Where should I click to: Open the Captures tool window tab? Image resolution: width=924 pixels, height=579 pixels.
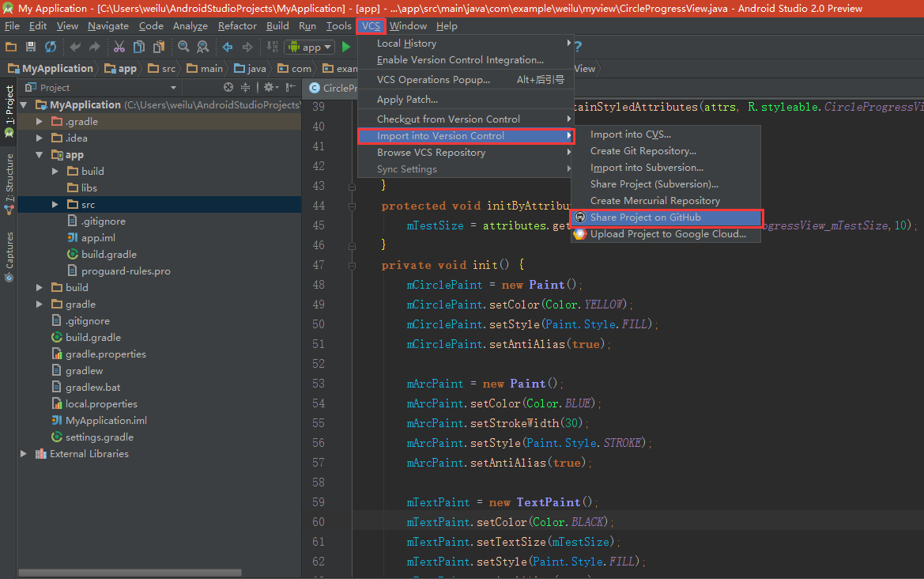9,256
